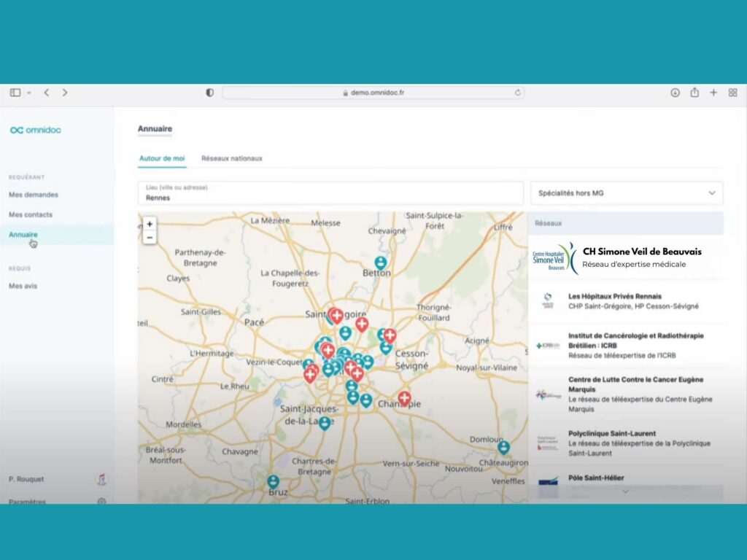Select teal doctor marker at Betton
747x560 pixels.
(381, 262)
